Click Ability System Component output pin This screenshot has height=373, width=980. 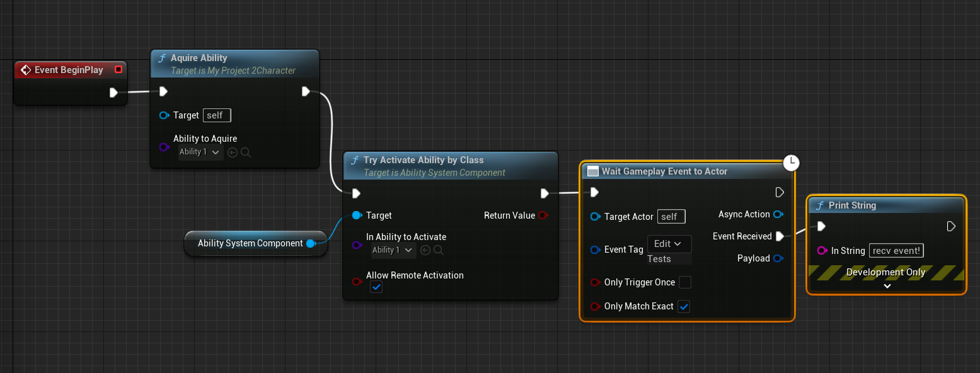tap(311, 243)
